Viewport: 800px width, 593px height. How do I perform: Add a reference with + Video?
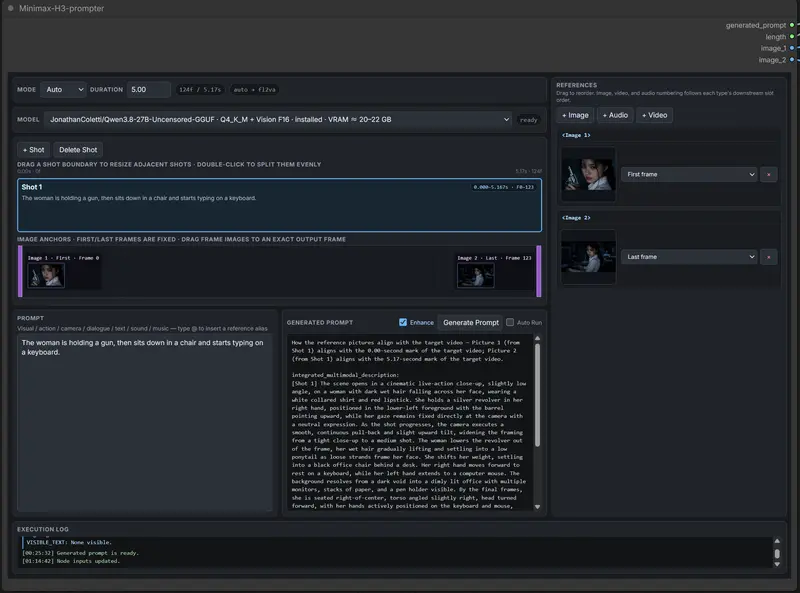[x=655, y=115]
